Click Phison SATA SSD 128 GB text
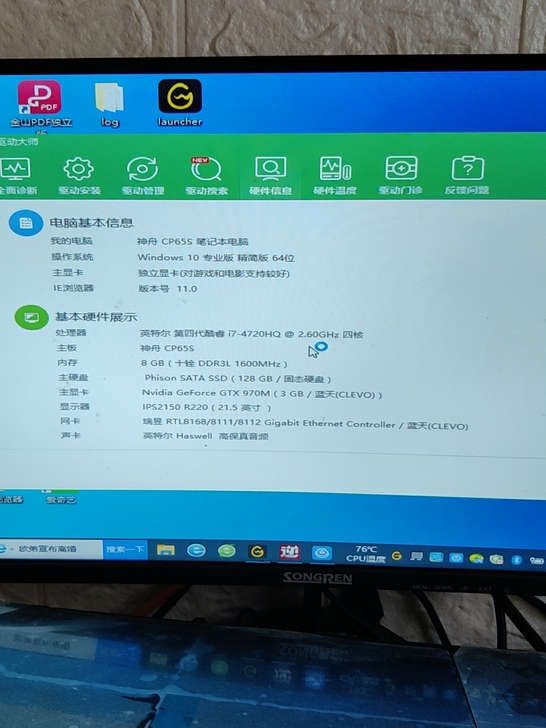Viewport: 546px width, 728px height. coord(238,379)
